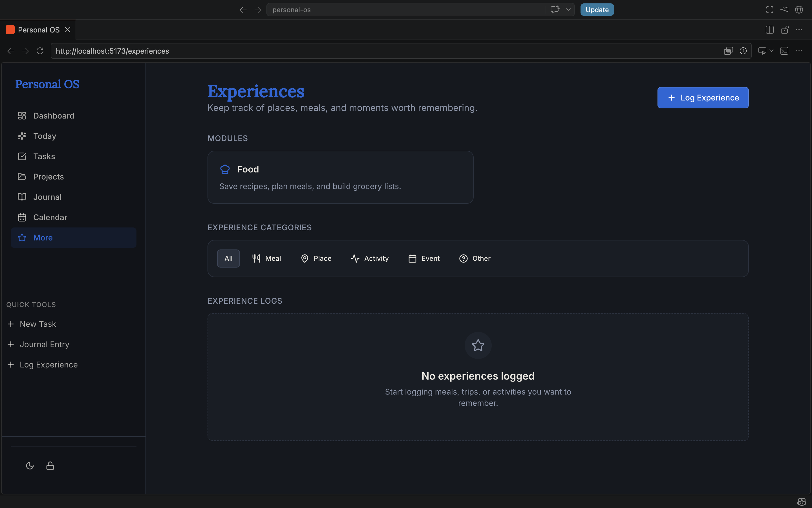
Task: Click the unlock icon in tab bar
Action: pyautogui.click(x=784, y=30)
